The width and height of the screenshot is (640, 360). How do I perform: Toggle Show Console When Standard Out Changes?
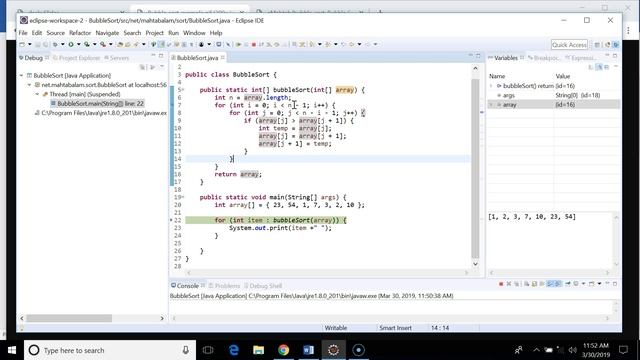pyautogui.click(x=550, y=284)
